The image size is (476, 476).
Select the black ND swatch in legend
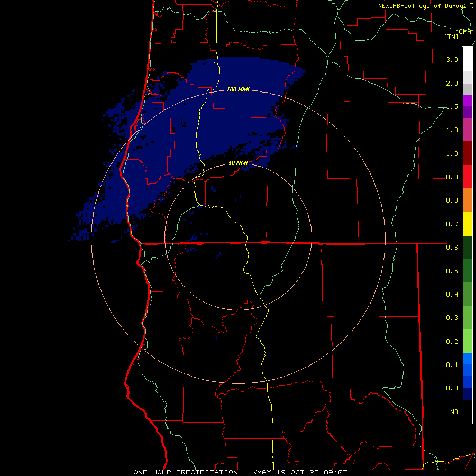point(467,411)
